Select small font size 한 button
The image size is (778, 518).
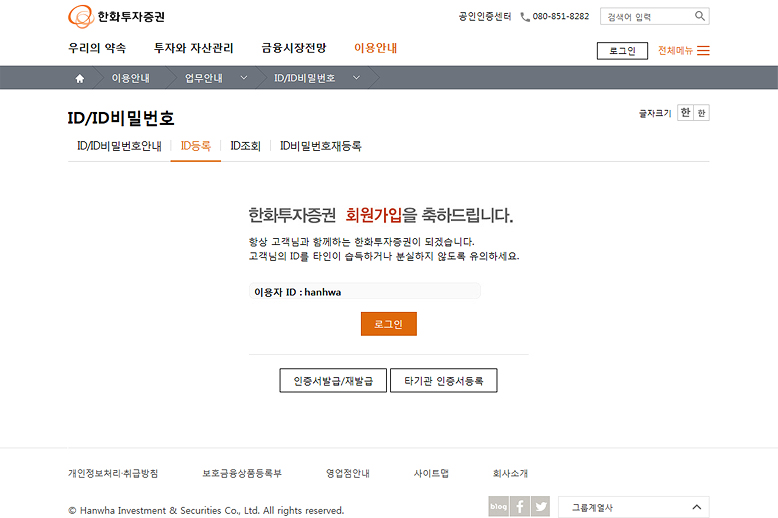tap(702, 113)
